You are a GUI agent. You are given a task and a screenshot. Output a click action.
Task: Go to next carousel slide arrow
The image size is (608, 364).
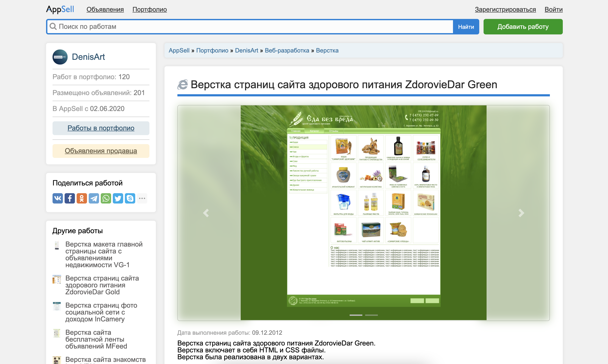(x=521, y=213)
